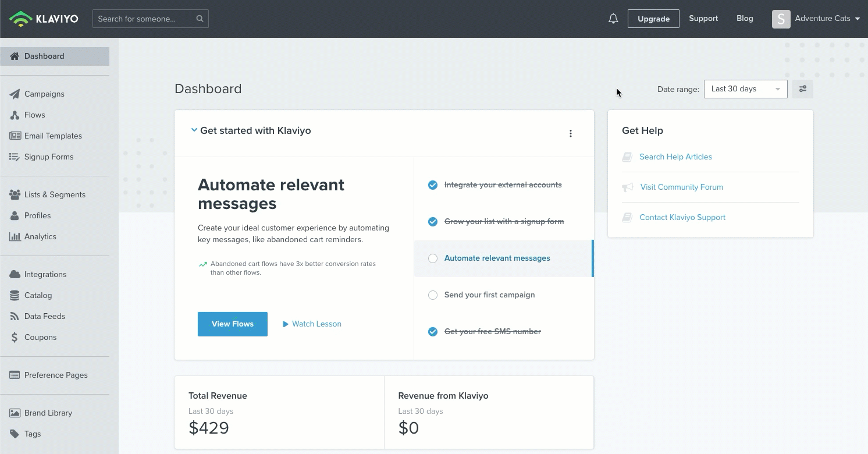Select the Send your first campaign circle
Viewport: 868px width, 454px height.
point(433,295)
